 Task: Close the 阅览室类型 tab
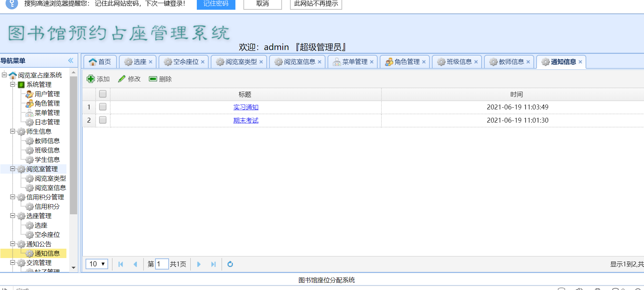click(x=261, y=62)
